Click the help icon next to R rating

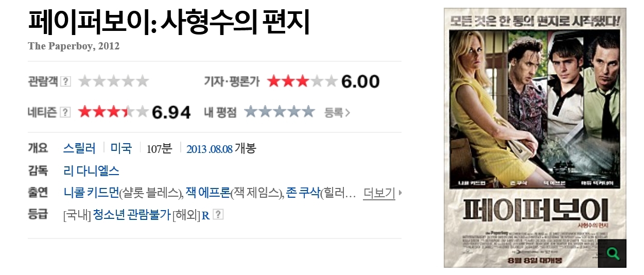[x=218, y=215]
